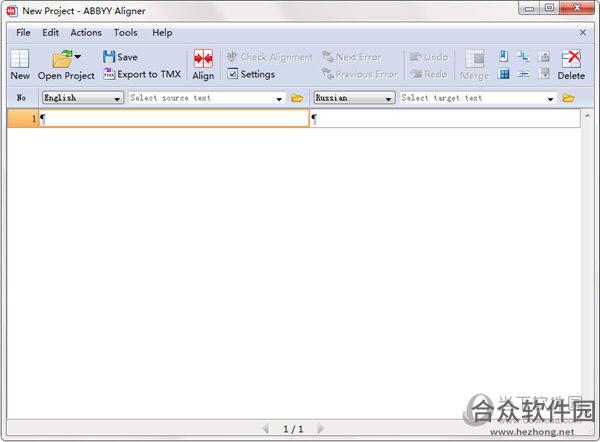
Task: Close the document with the menu bar X
Action: [x=583, y=33]
